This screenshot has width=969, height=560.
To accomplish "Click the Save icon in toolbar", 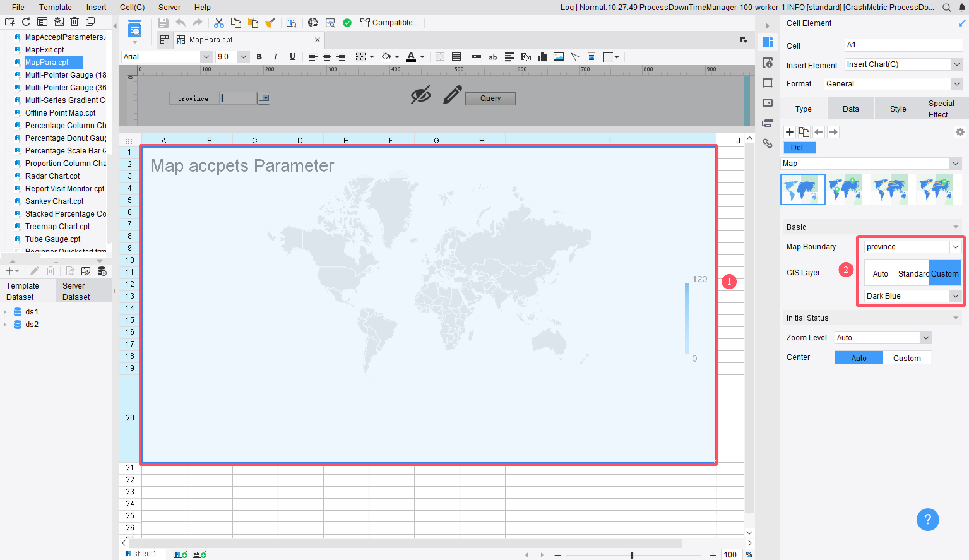I will pyautogui.click(x=163, y=23).
